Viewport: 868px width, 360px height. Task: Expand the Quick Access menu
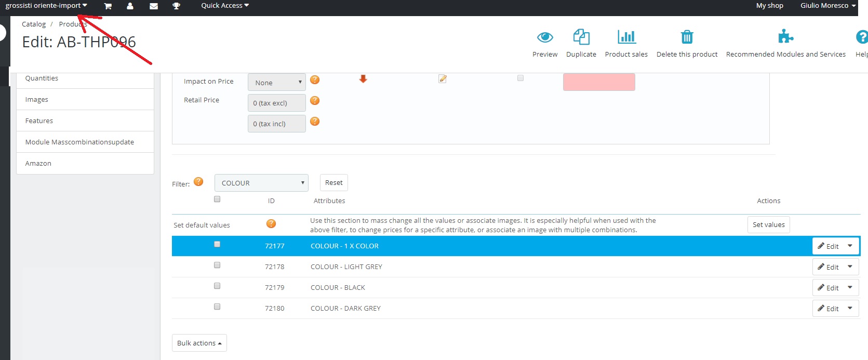point(225,6)
